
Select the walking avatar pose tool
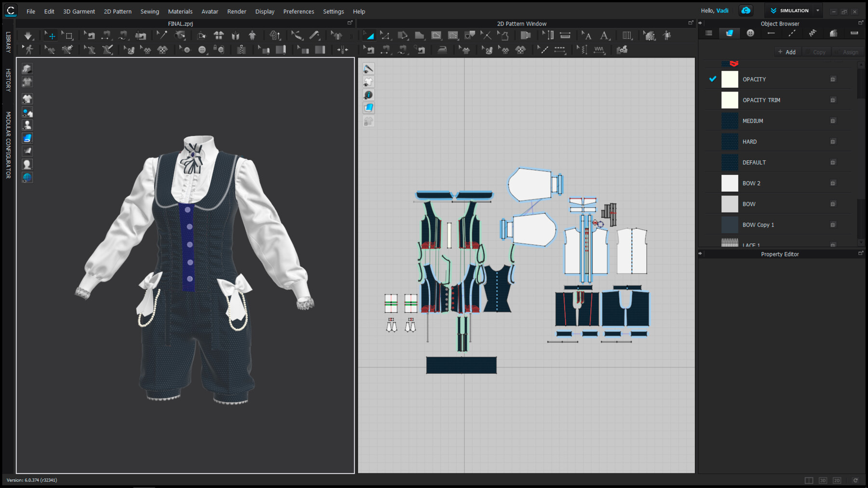pyautogui.click(x=29, y=50)
